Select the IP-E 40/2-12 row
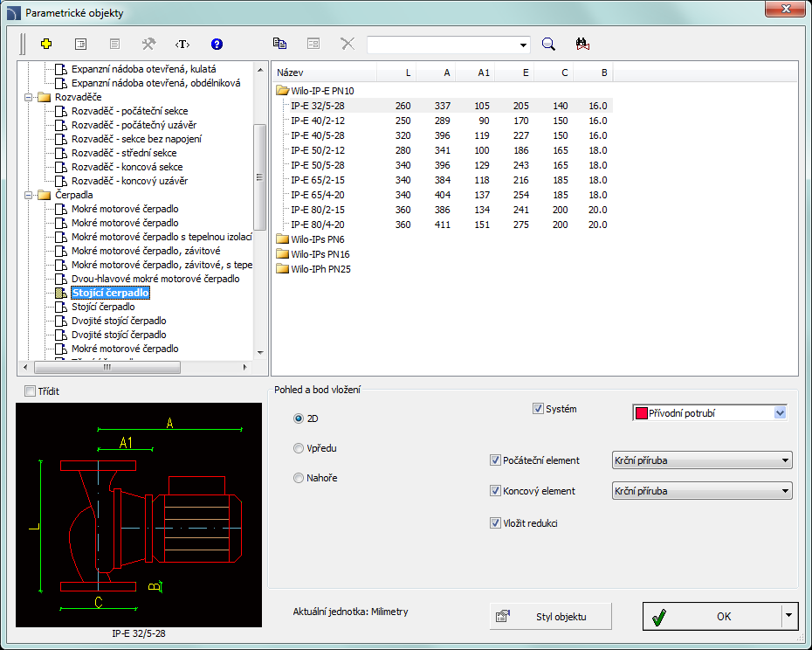The image size is (812, 650). point(443,121)
